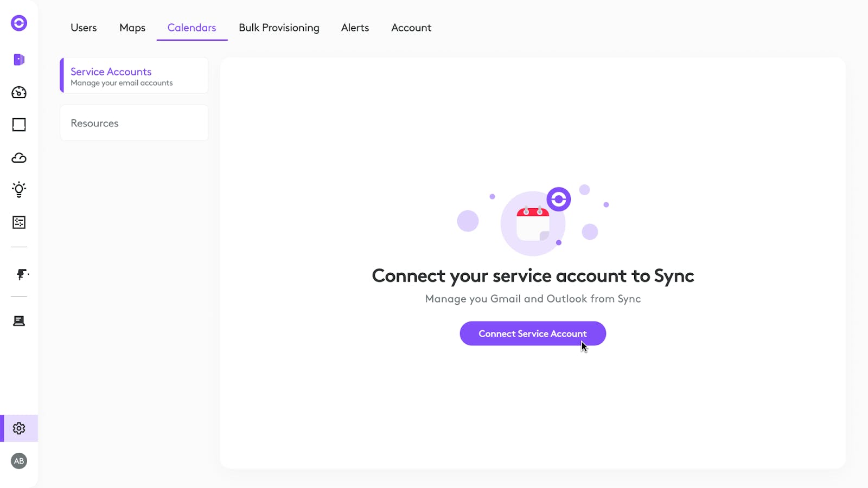Select Service Accounts in the side panel
The height and width of the screenshot is (488, 868).
[x=134, y=76]
